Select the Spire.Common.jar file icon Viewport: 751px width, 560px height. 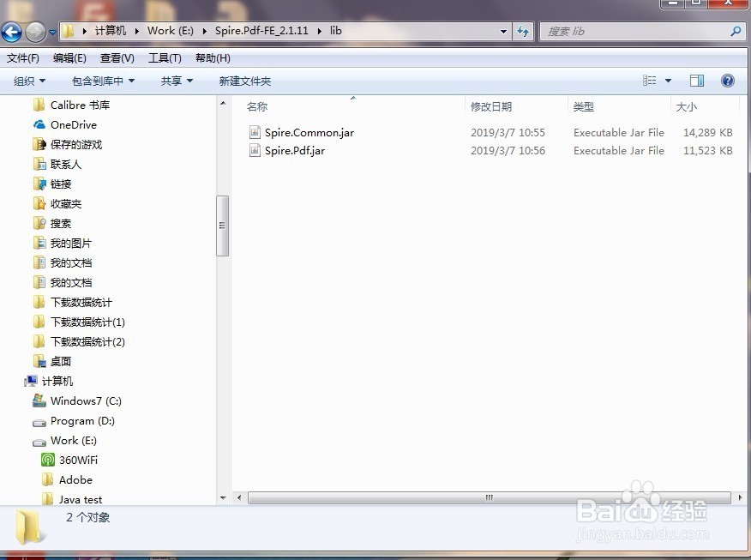[x=255, y=132]
